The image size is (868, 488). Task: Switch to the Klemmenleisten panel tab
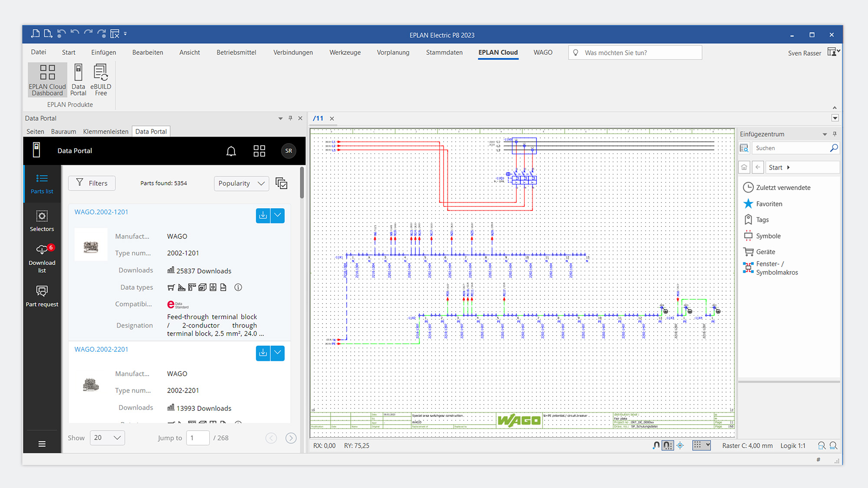106,131
